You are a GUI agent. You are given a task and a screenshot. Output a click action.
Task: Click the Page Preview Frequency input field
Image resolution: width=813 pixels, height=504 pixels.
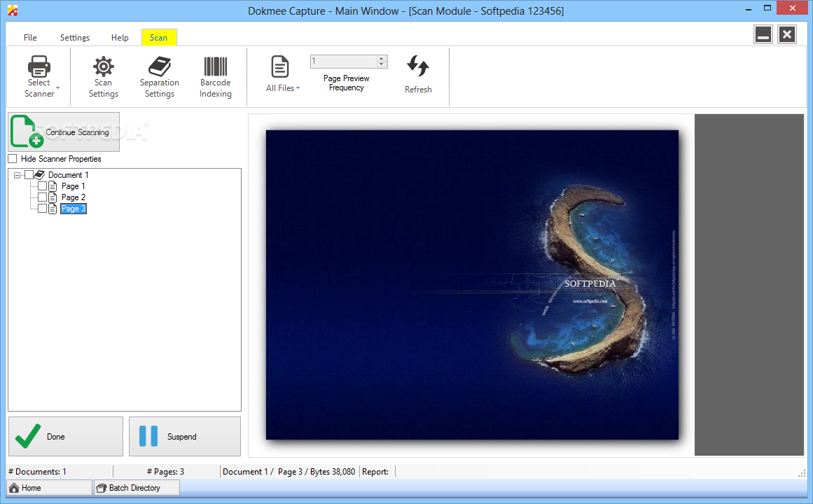coord(345,61)
